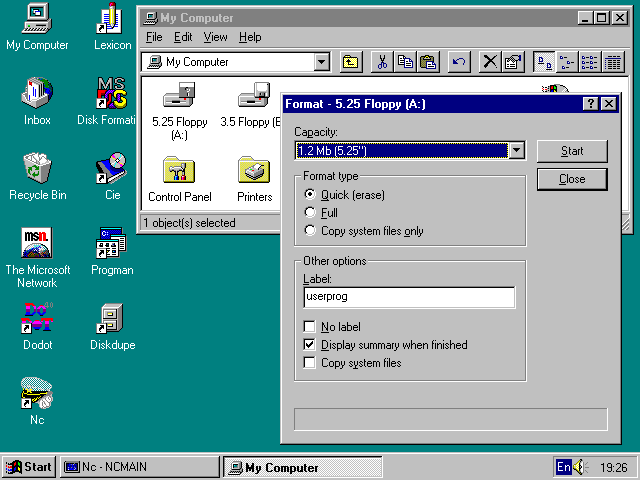Select the Full format type option

coord(310,213)
